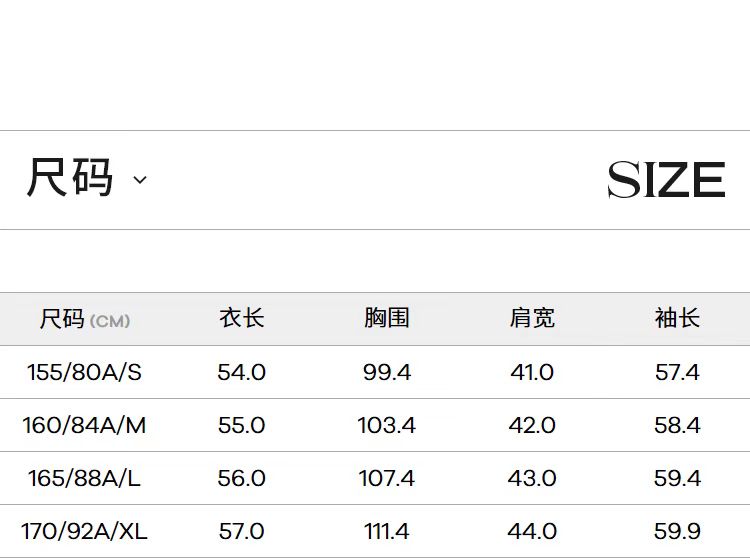Screen dimensions: 750x558
Task: Select the 尺码 (CM) column header
Action: point(85,319)
